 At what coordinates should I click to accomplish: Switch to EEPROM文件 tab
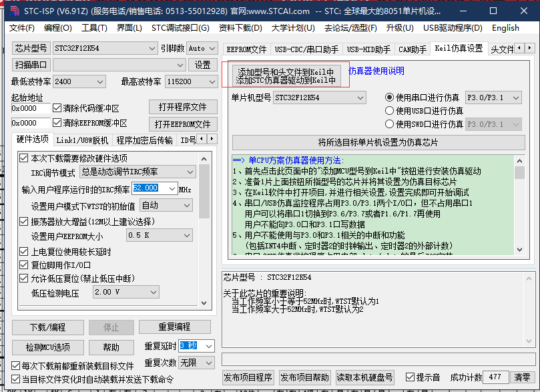click(246, 49)
